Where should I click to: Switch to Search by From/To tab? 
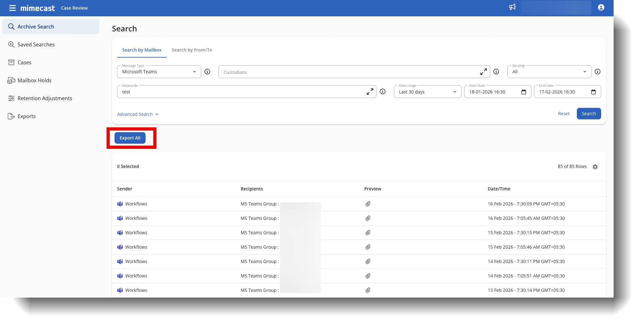[192, 50]
